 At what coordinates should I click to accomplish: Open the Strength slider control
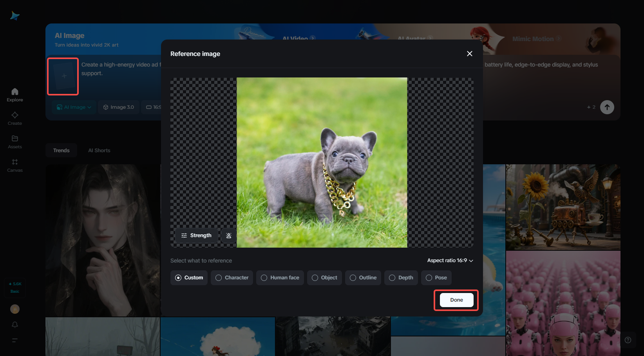coord(196,235)
